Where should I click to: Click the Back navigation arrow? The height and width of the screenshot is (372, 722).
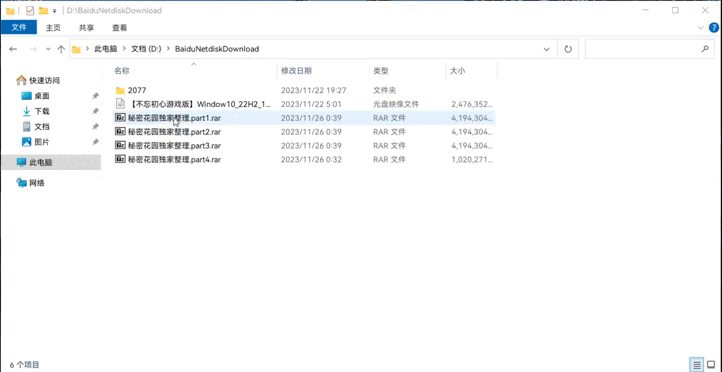(13, 49)
